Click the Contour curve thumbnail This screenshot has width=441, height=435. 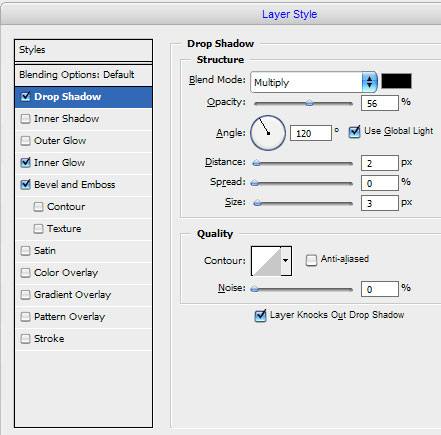[x=266, y=261]
